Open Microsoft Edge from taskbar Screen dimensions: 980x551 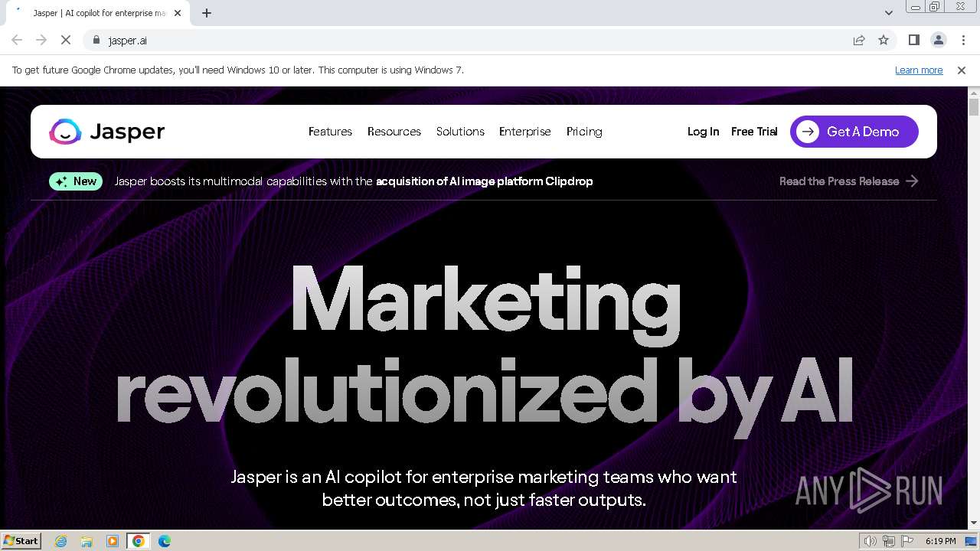pos(165,541)
